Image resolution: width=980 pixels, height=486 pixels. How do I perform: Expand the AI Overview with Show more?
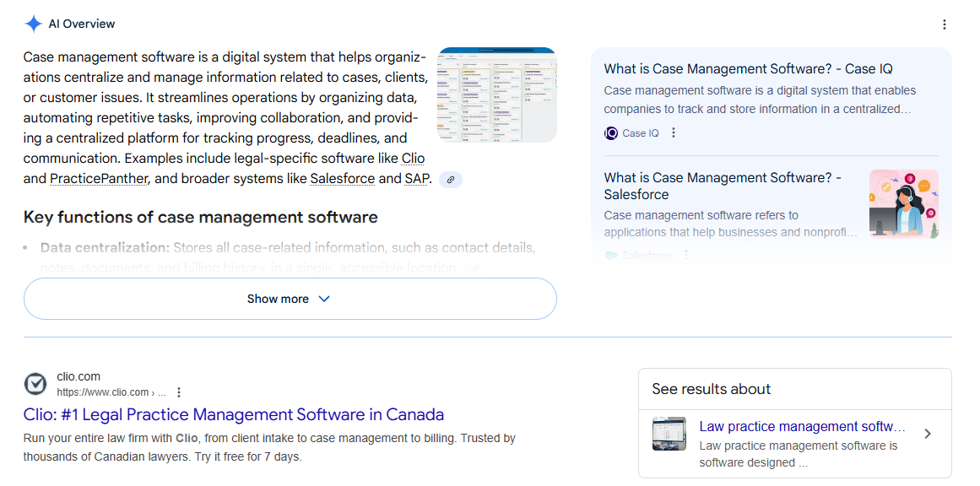coord(290,299)
